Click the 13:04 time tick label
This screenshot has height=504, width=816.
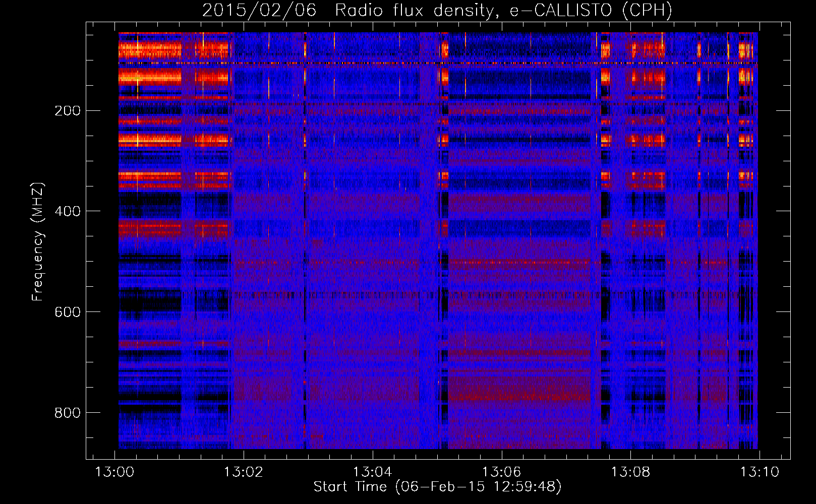(x=372, y=472)
